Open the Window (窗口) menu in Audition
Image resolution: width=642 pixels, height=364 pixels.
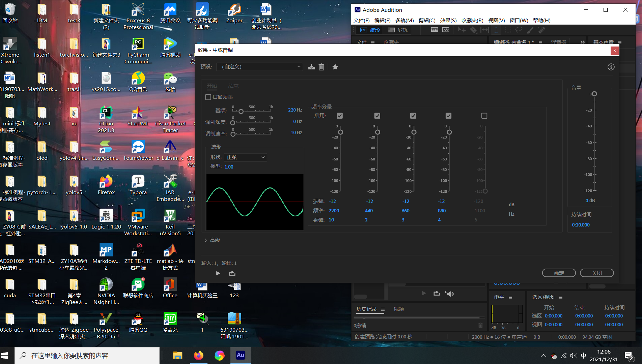pos(519,20)
